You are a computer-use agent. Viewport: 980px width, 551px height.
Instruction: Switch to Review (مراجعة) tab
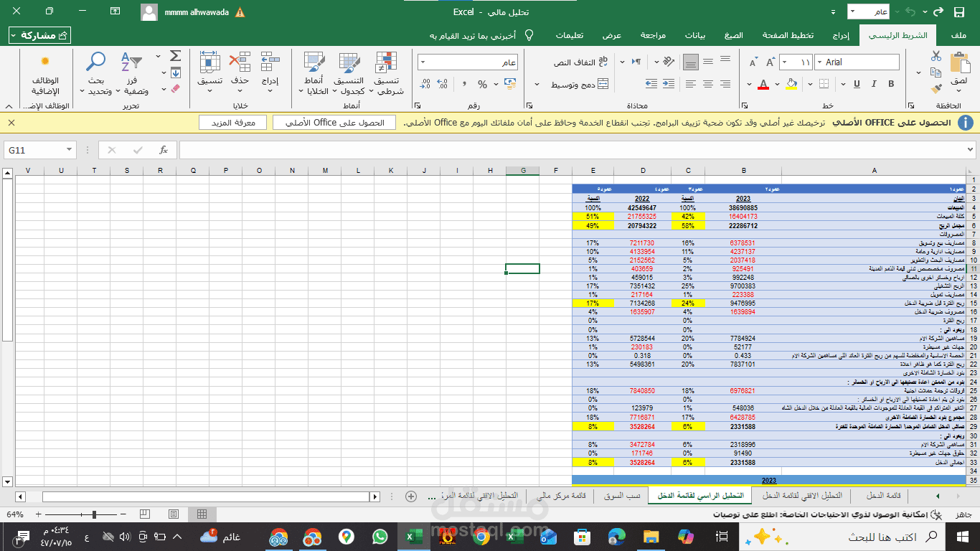pyautogui.click(x=653, y=35)
